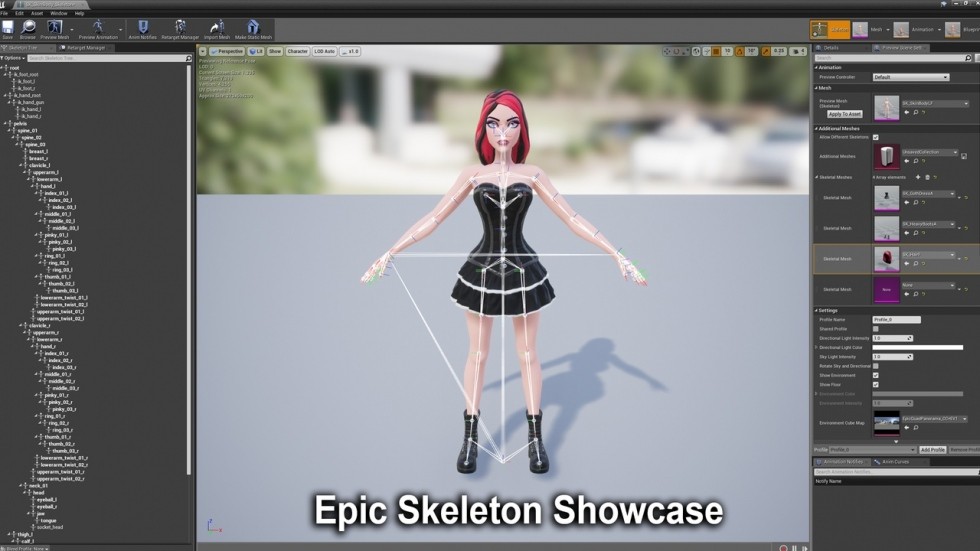This screenshot has width=980, height=551.
Task: Open camera speed setting in viewport
Action: click(798, 51)
